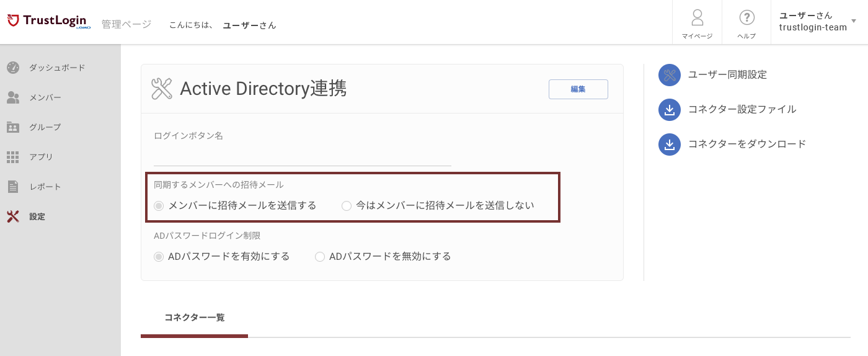
Task: Select ADパスワードを有効にする radio button
Action: tap(159, 257)
